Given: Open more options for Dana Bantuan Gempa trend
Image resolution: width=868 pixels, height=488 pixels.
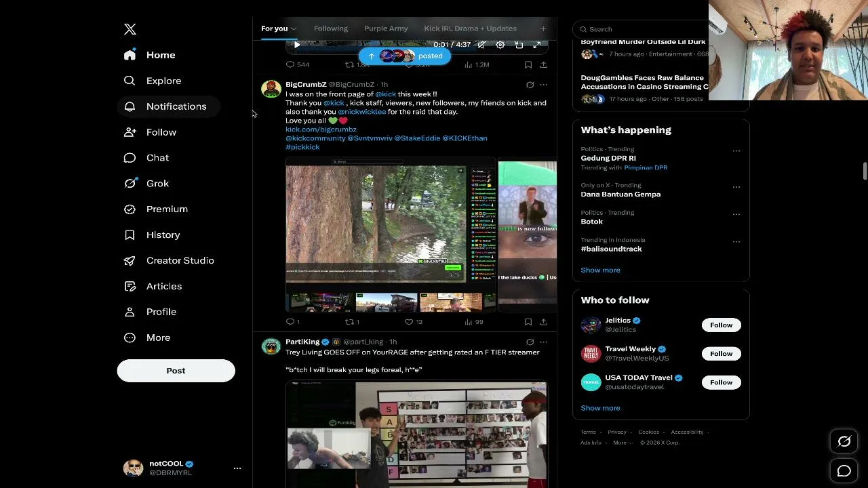Looking at the screenshot, I should [x=736, y=187].
